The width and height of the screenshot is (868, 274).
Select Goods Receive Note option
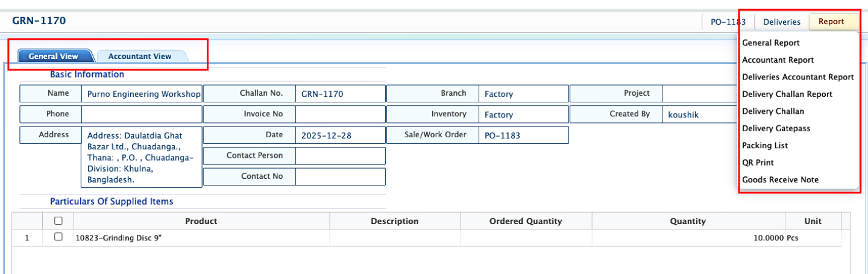coord(780,179)
